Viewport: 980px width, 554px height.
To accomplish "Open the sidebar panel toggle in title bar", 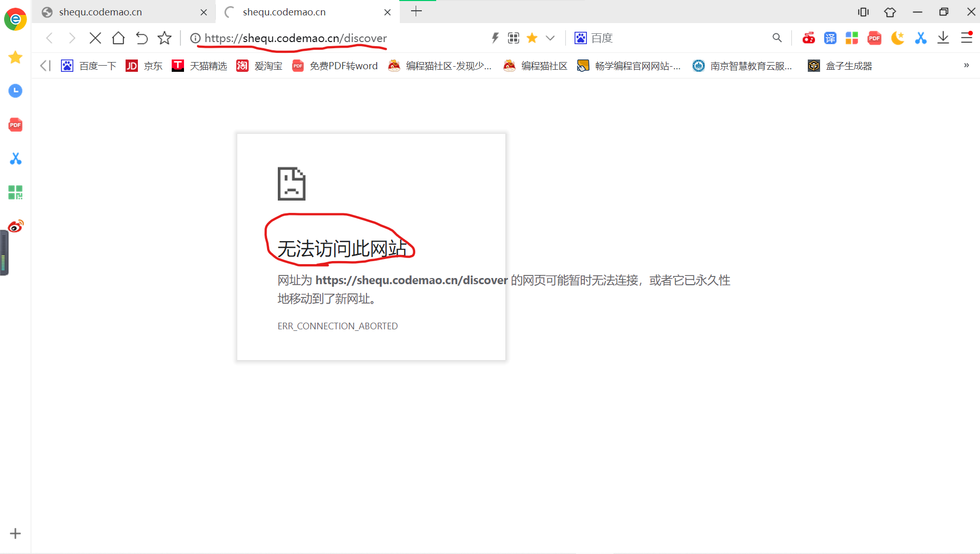I will tap(864, 12).
